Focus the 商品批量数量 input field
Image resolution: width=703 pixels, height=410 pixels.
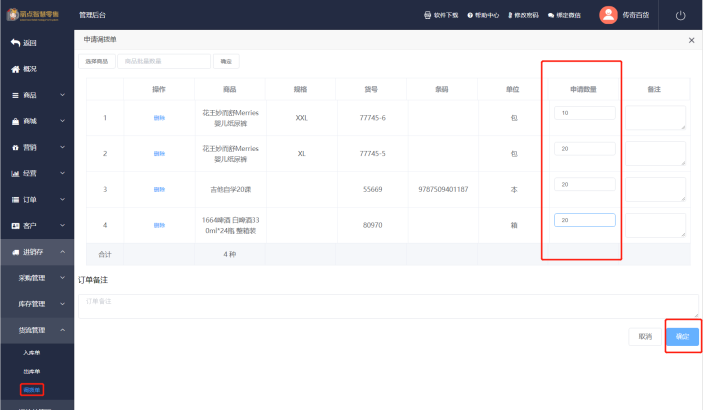pos(164,61)
